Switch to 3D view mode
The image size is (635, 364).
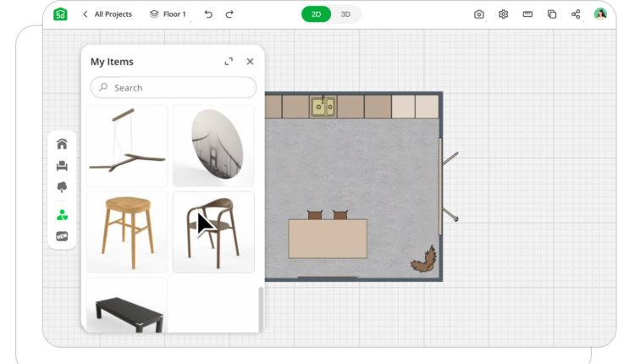pyautogui.click(x=345, y=14)
